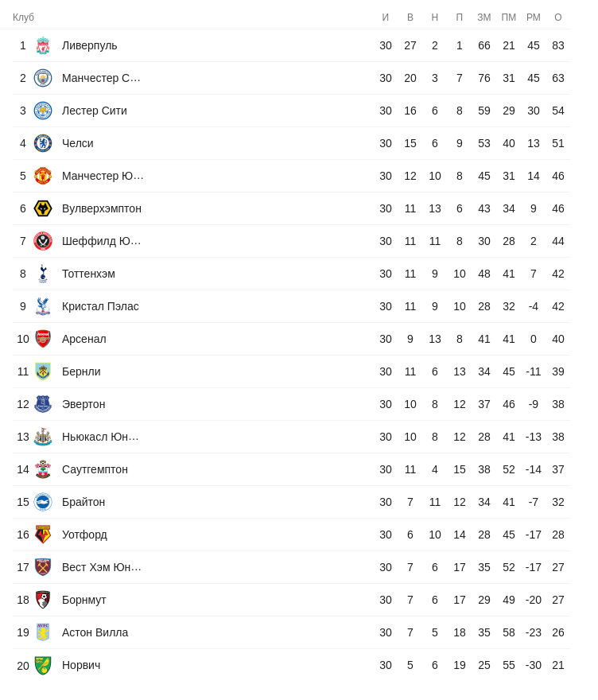Image resolution: width=598 pixels, height=700 pixels.
Task: Click the Саутгемптон team name
Action: coord(95,469)
